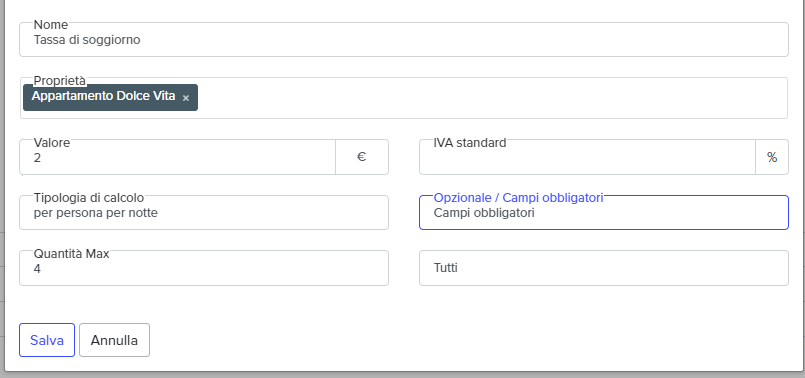Click the euro symbol beside Valore
805x378 pixels.
pos(362,157)
